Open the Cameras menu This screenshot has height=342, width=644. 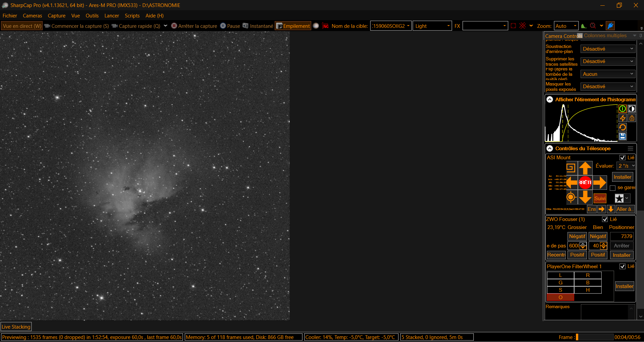pos(33,16)
